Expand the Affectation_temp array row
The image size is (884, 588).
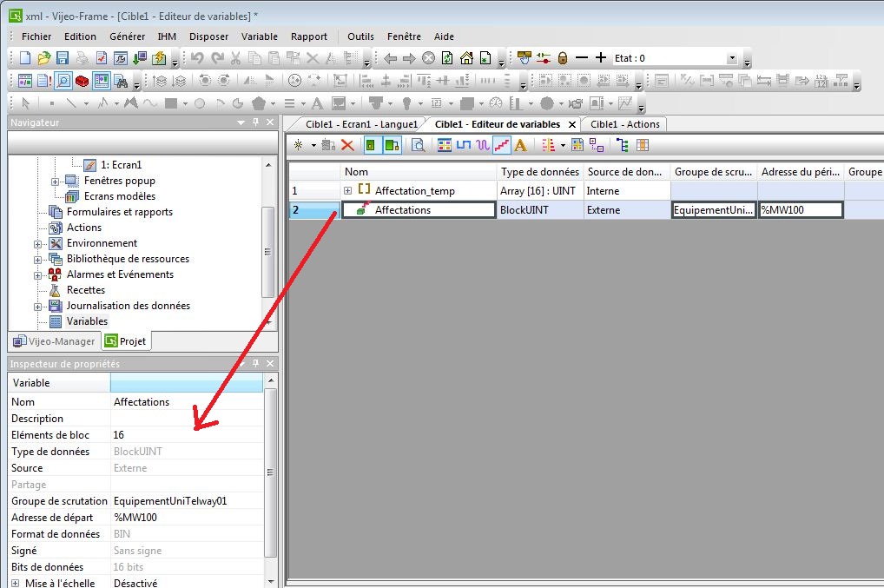point(347,191)
